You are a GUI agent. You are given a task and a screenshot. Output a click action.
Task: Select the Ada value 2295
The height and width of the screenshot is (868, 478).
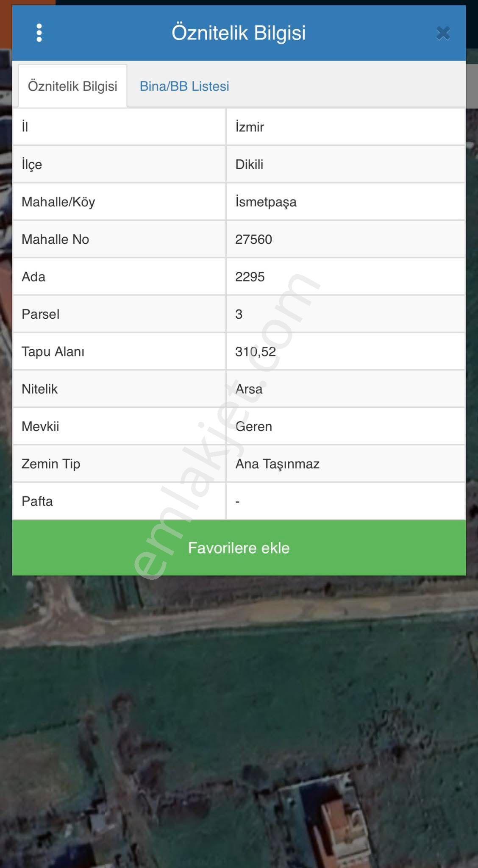click(x=250, y=277)
